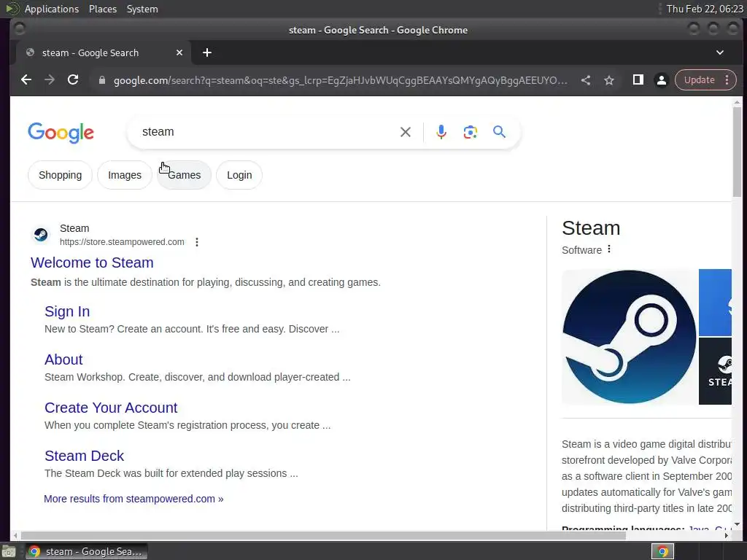Open the large Steam logo image
The width and height of the screenshot is (747, 560).
point(629,337)
